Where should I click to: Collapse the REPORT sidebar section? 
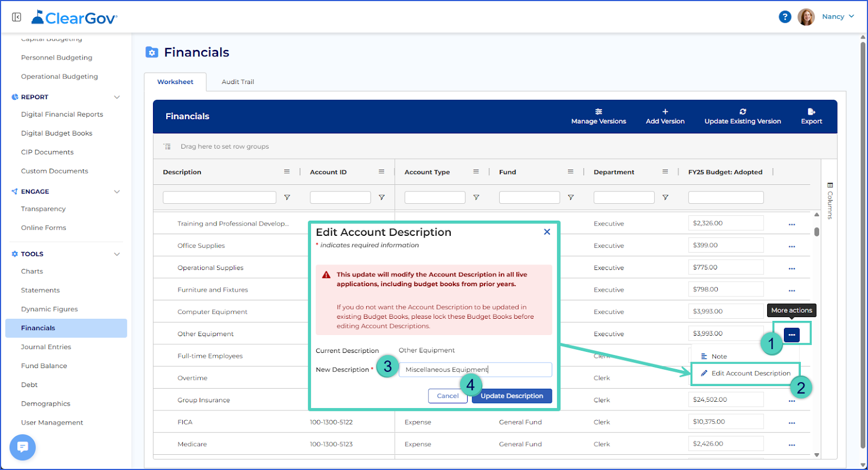[117, 97]
